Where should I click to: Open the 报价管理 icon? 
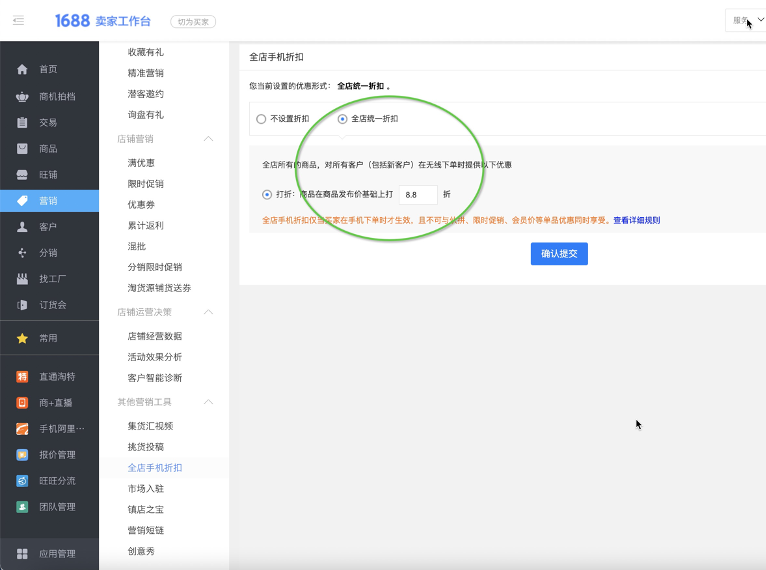click(22, 455)
